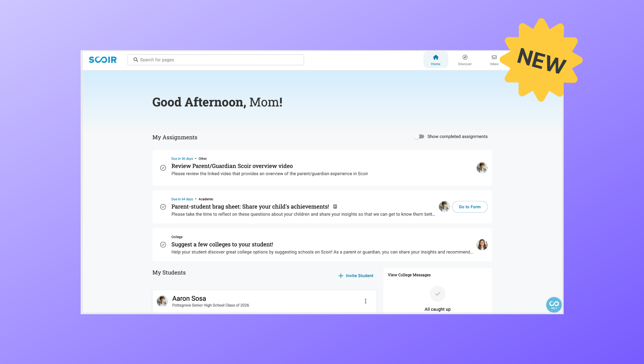Click the complete circle toggle on first assignment

click(x=163, y=167)
